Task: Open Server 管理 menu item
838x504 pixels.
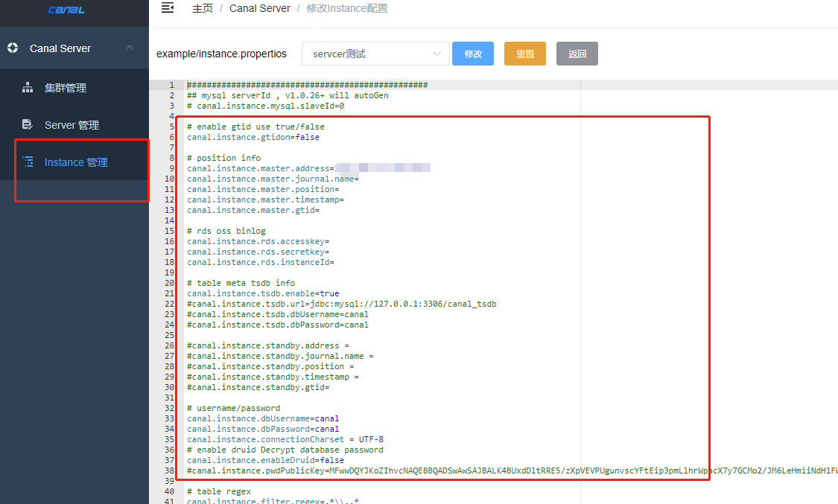Action: coord(74,124)
